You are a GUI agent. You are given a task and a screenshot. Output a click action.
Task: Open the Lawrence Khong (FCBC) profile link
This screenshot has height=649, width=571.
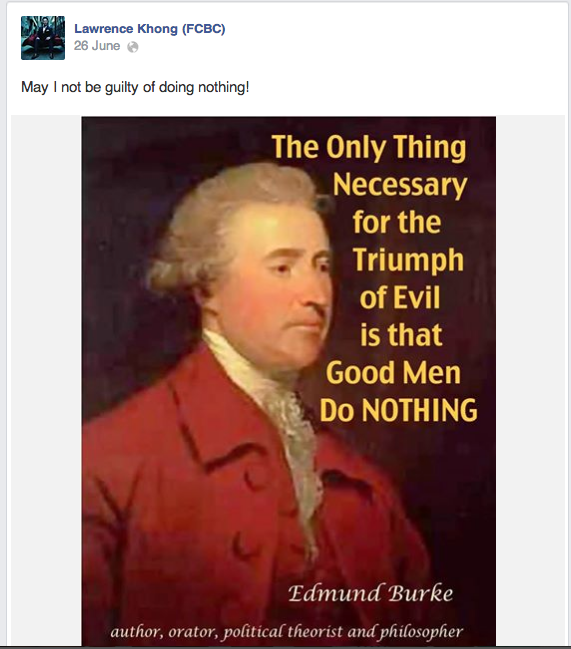(150, 29)
